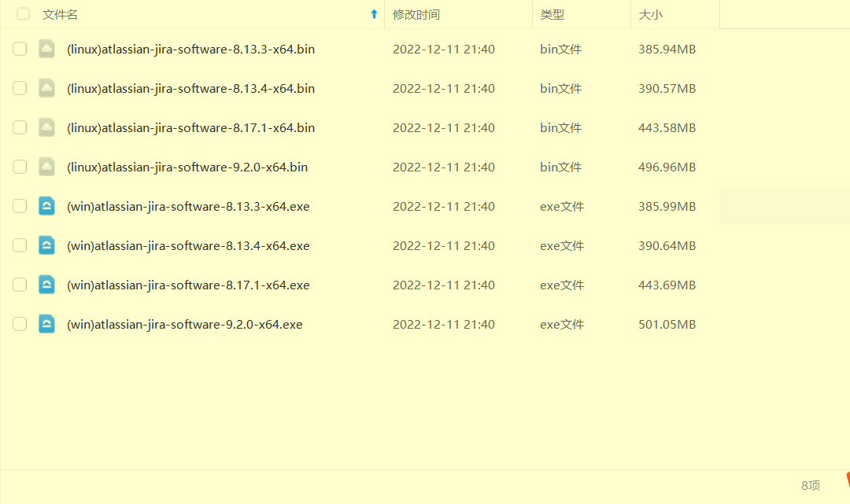Click the exe文件 type of win 9.2.0
The image size is (850, 504).
(x=562, y=325)
